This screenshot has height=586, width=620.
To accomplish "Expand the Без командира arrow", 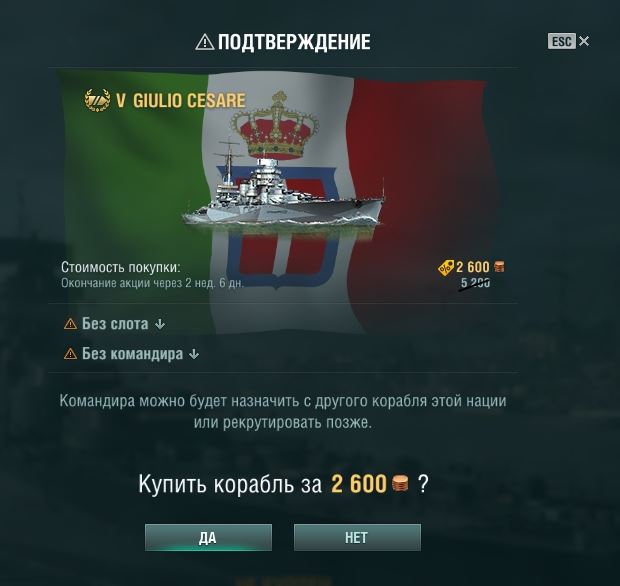I will (x=194, y=354).
